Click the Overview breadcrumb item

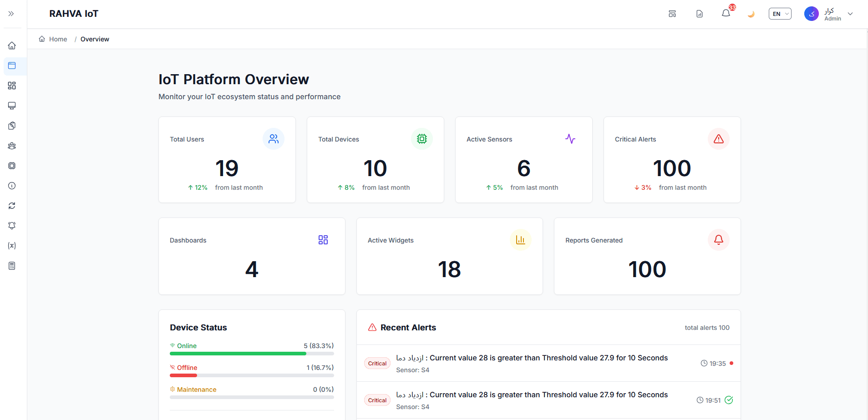pos(95,39)
